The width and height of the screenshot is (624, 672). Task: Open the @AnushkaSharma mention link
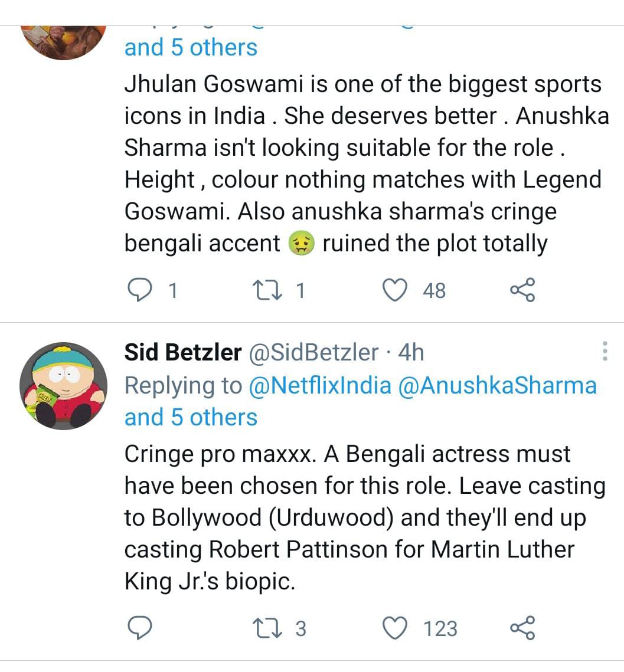498,385
